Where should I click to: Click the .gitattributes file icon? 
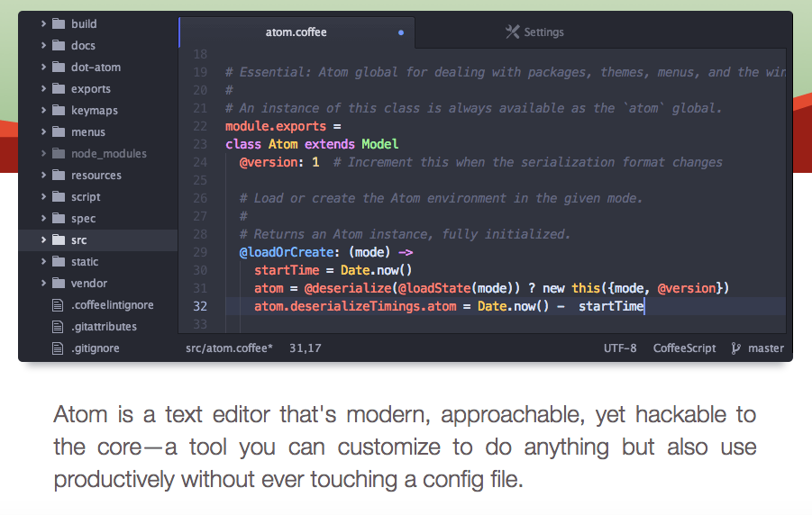(x=58, y=327)
